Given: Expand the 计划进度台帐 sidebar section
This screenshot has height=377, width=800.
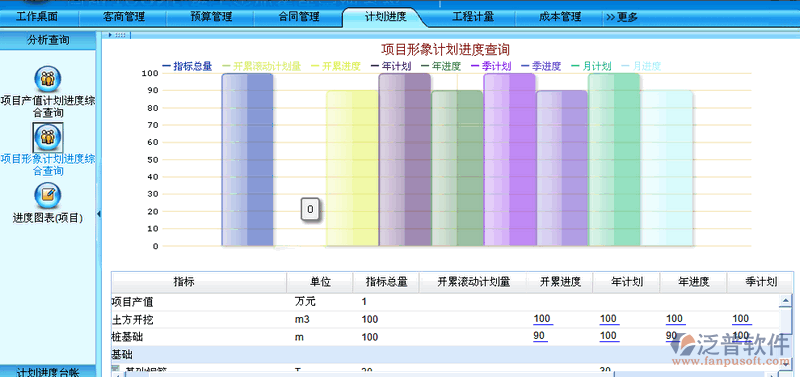Looking at the screenshot, I should point(48,372).
